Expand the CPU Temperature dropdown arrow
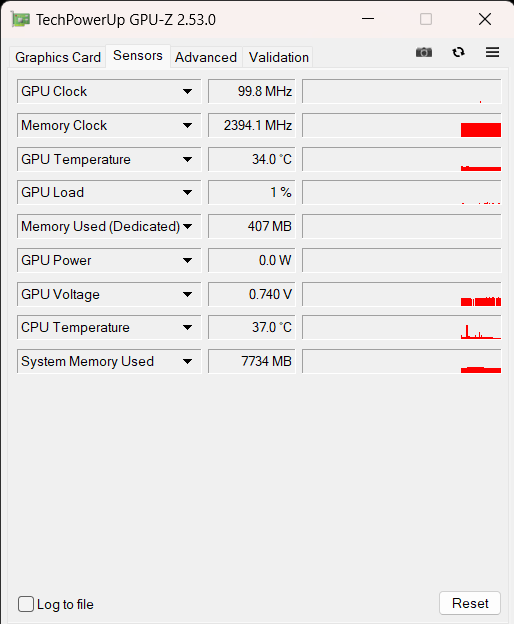Image resolution: width=514 pixels, height=624 pixels. point(187,328)
